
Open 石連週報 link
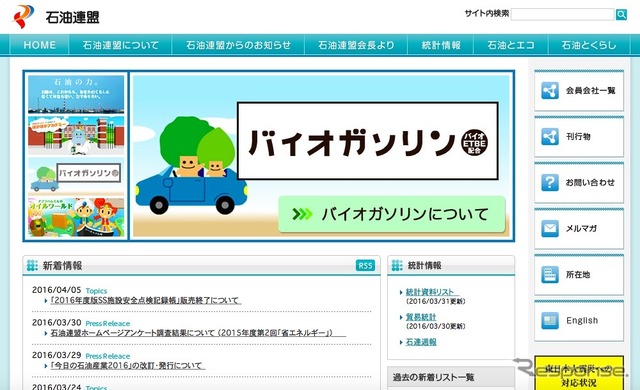421,342
